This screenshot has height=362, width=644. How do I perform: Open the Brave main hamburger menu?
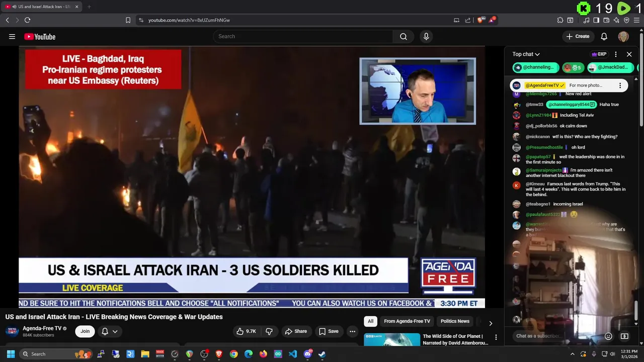637,20
